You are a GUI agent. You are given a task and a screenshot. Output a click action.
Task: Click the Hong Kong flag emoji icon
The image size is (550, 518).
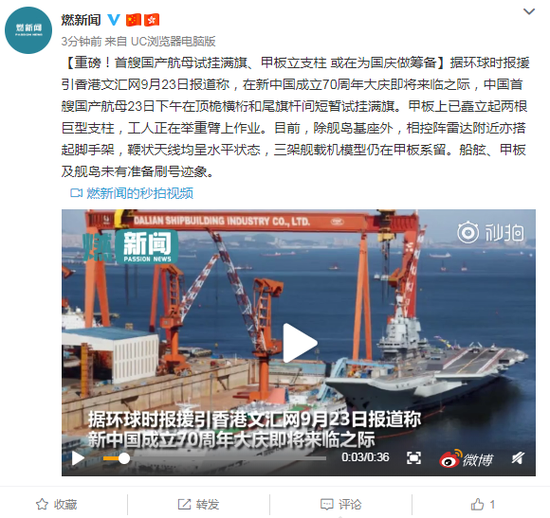tap(152, 20)
